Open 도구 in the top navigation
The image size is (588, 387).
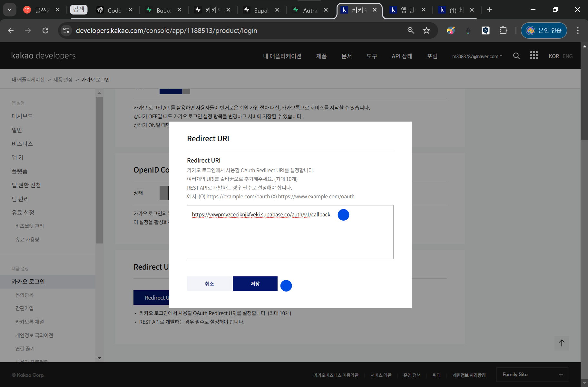[372, 56]
